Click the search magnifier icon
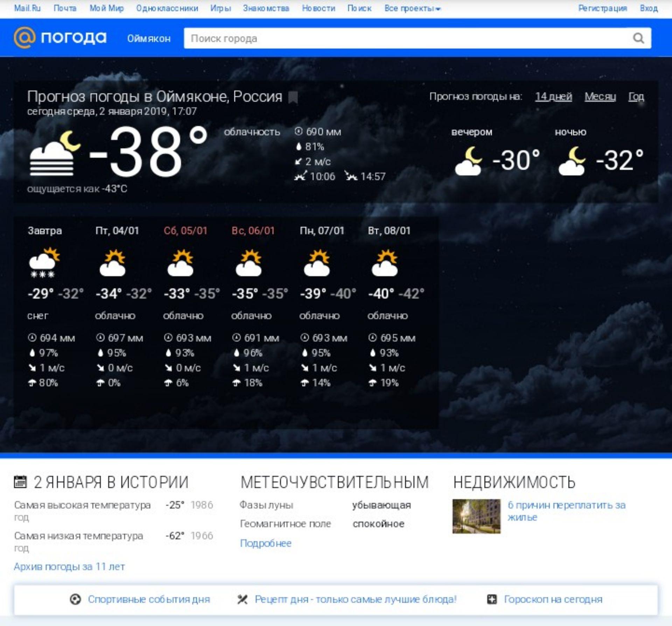Image resolution: width=672 pixels, height=626 pixels. pyautogui.click(x=638, y=38)
